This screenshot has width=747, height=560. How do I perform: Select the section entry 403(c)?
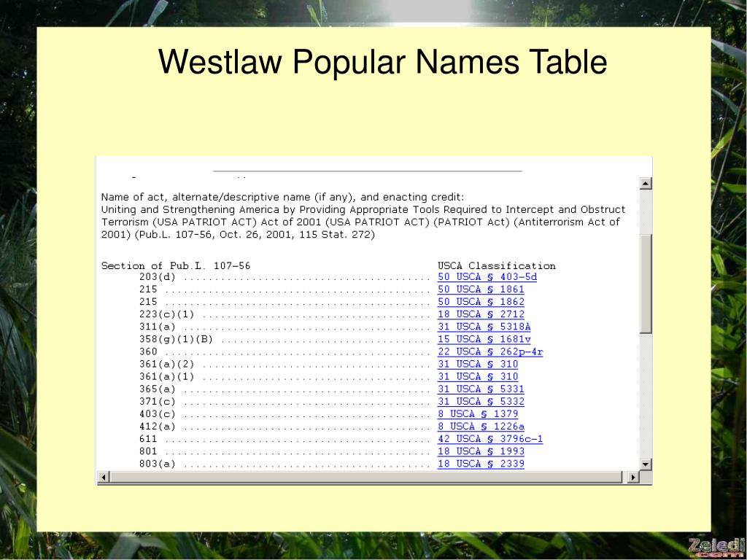pos(158,414)
